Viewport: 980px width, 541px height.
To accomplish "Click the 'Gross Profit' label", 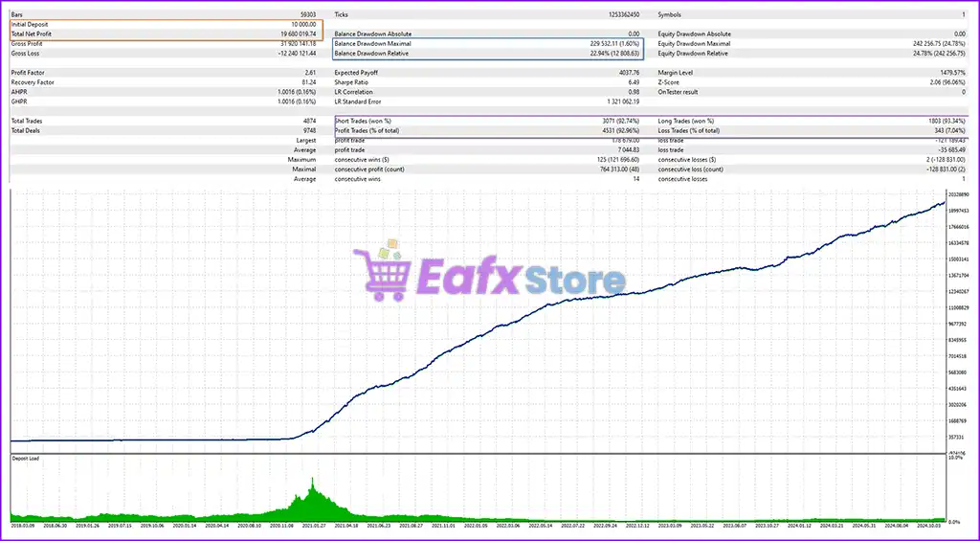I will click(26, 44).
